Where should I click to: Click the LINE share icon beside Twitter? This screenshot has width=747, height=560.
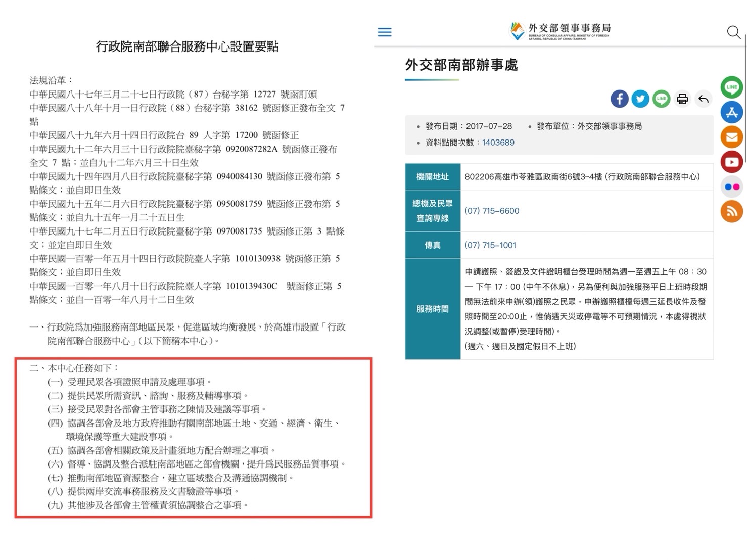[661, 99]
